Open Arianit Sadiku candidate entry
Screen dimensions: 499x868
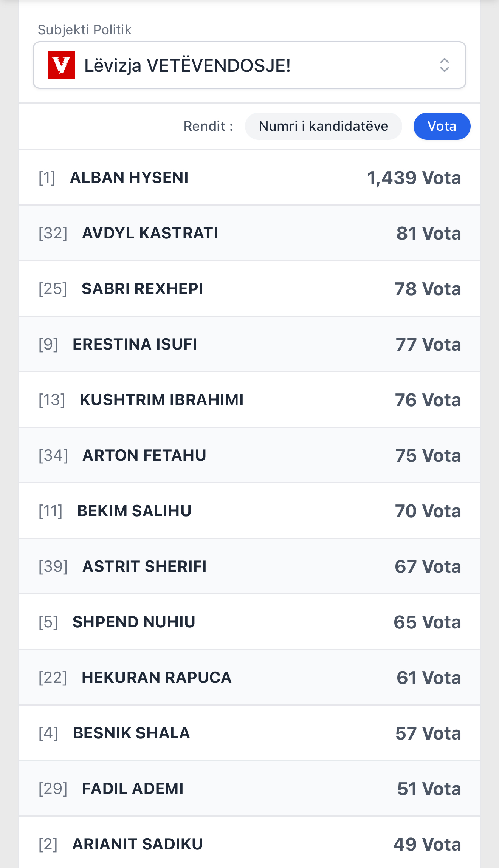point(249,844)
